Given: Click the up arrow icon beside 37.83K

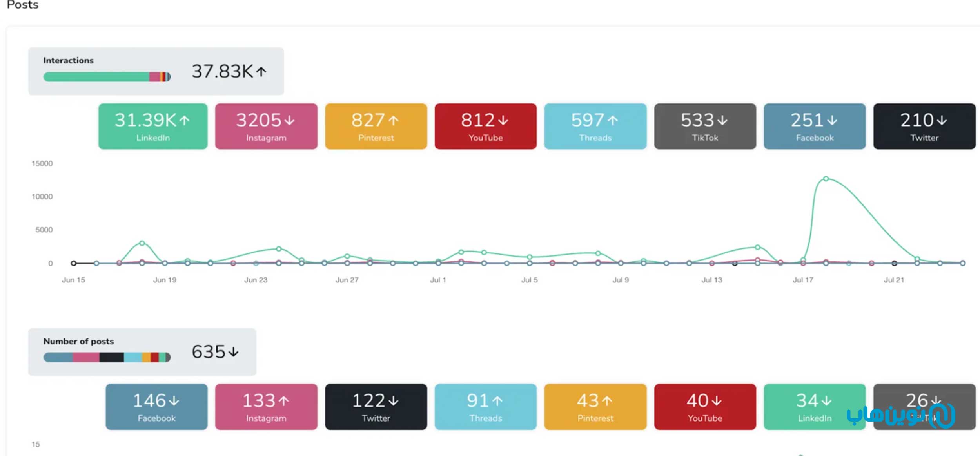Looking at the screenshot, I should pyautogui.click(x=261, y=71).
